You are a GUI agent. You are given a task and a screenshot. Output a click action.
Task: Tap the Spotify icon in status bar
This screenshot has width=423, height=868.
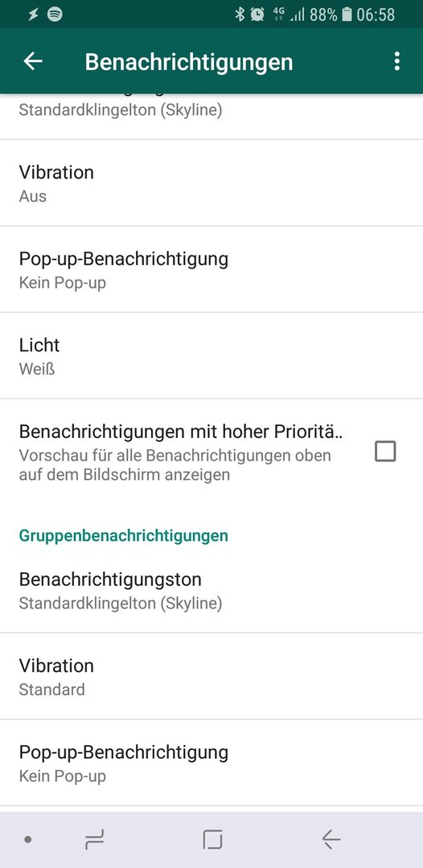pyautogui.click(x=55, y=14)
